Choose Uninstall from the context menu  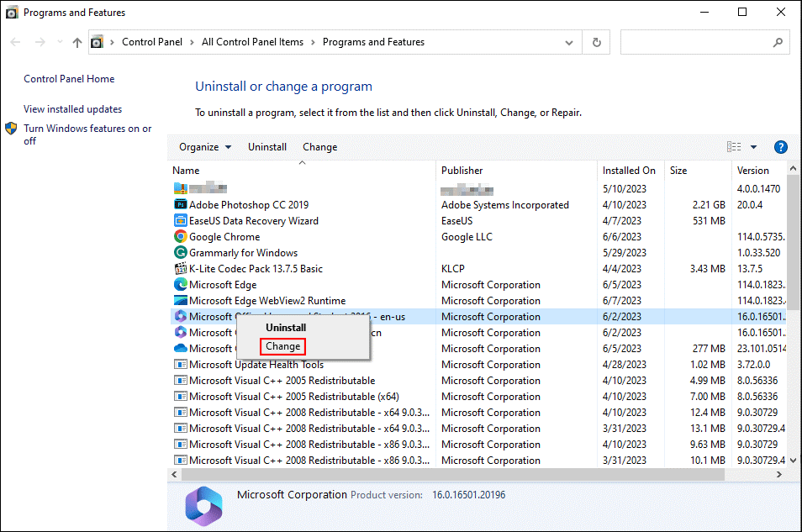click(286, 328)
